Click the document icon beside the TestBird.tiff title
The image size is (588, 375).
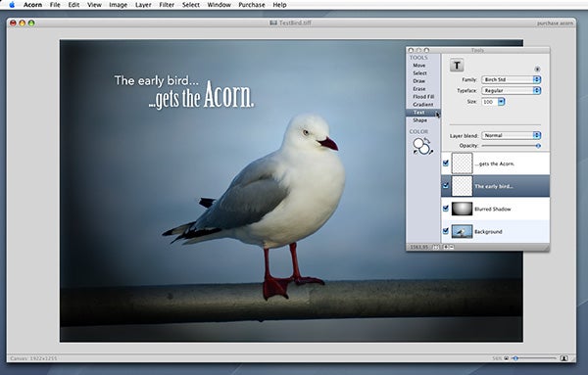click(x=273, y=23)
